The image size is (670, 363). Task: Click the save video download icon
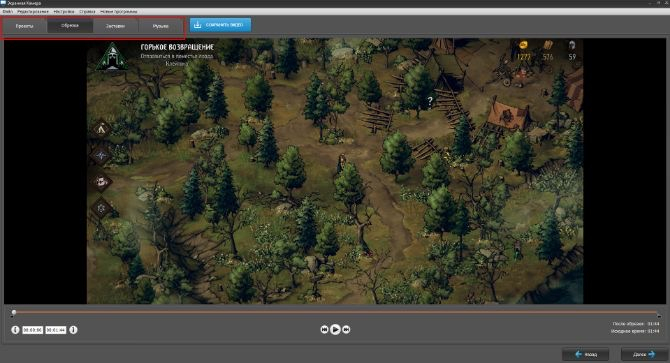click(x=197, y=25)
